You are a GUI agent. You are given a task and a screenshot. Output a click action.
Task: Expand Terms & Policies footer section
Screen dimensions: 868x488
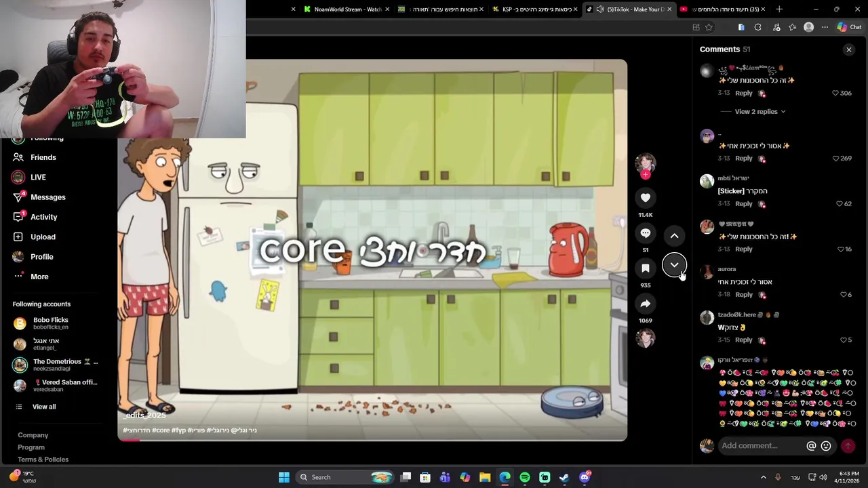click(x=43, y=460)
